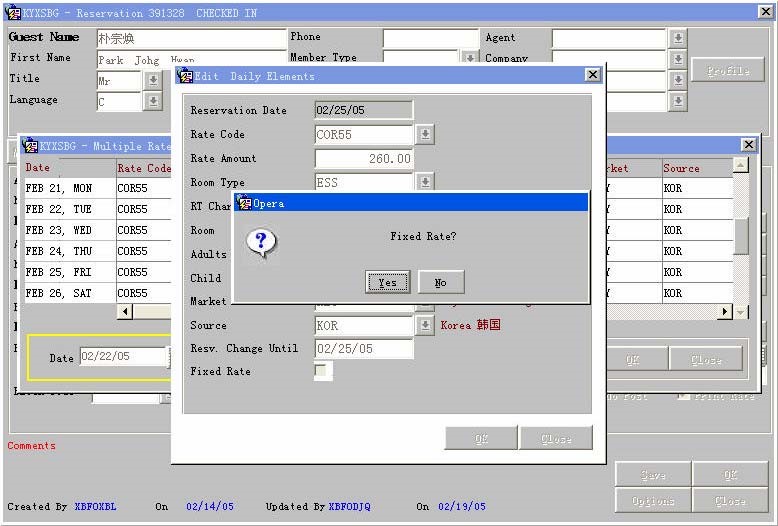This screenshot has width=778, height=526.
Task: Click the Comments label
Action: point(31,446)
